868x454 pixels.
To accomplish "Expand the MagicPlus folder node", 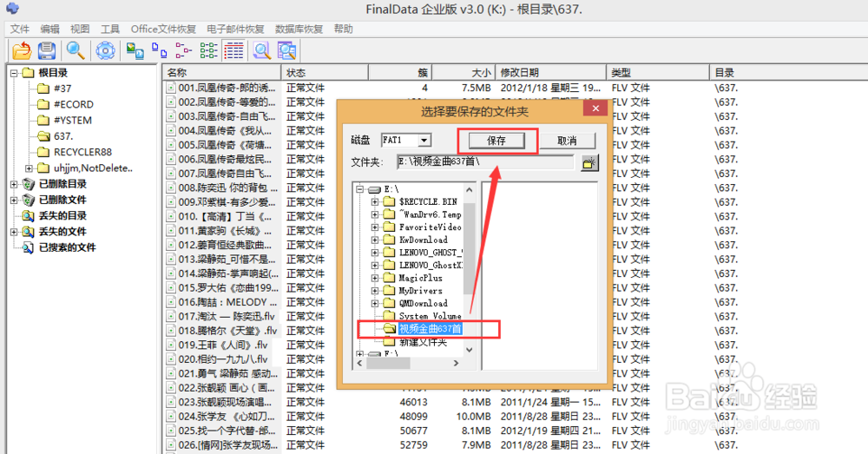I will 375,278.
